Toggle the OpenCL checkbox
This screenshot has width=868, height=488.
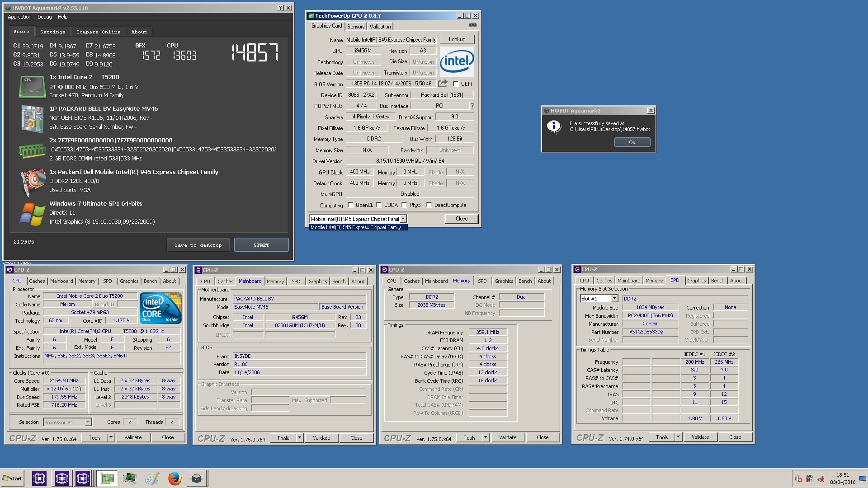[350, 205]
